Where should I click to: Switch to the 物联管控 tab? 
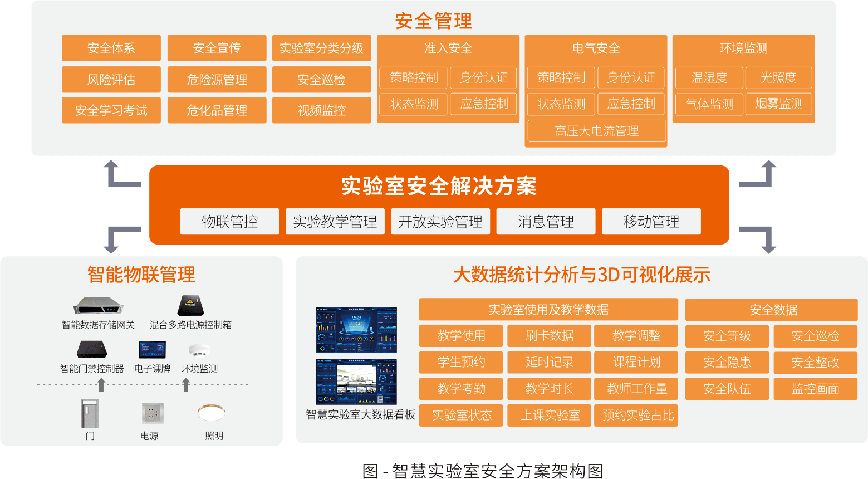click(x=229, y=222)
